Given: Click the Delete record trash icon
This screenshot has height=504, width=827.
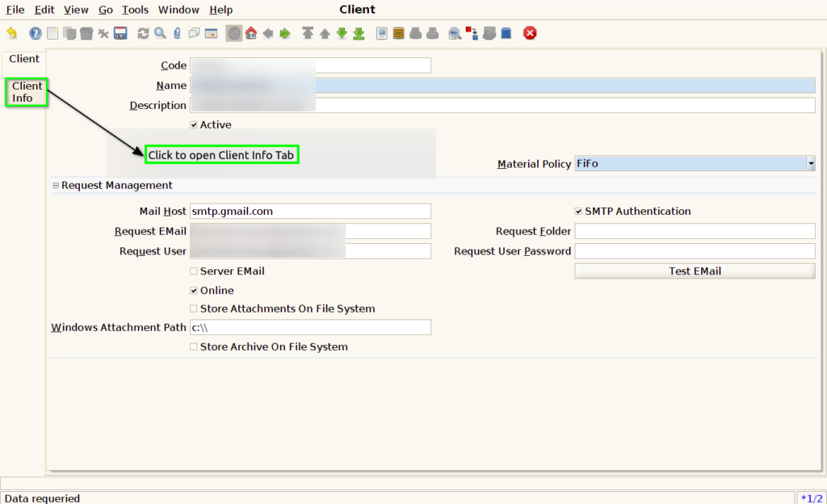Looking at the screenshot, I should [x=86, y=33].
